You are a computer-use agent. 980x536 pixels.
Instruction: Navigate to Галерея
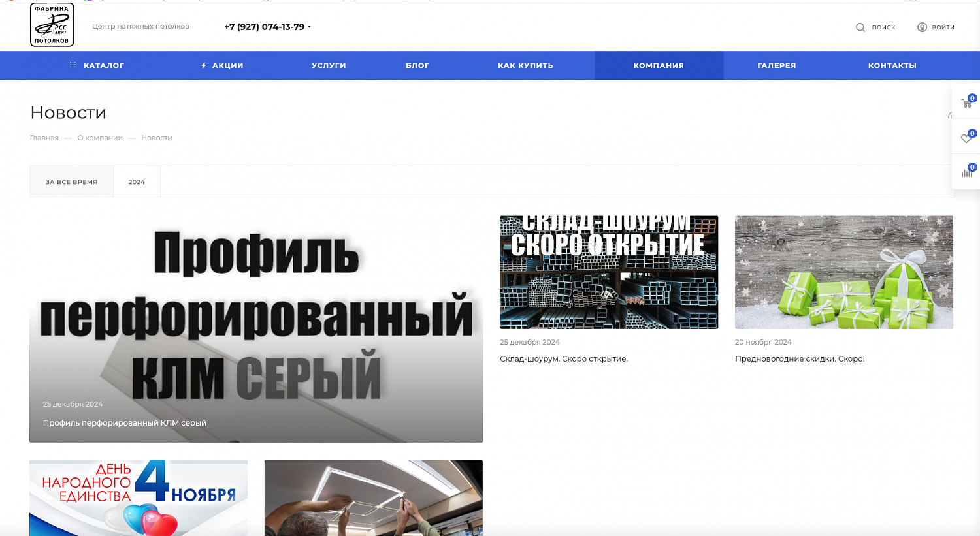(777, 65)
